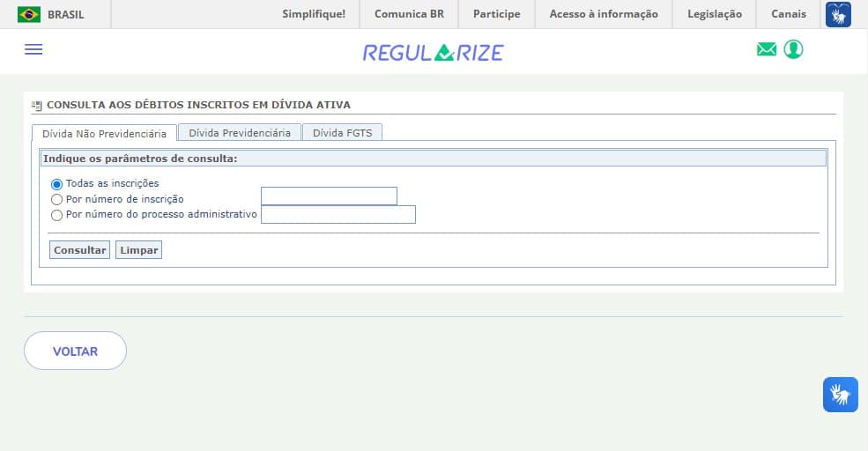Switch to the Dívida Não Previdenciária tab
Image resolution: width=868 pixels, height=451 pixels.
tap(104, 133)
